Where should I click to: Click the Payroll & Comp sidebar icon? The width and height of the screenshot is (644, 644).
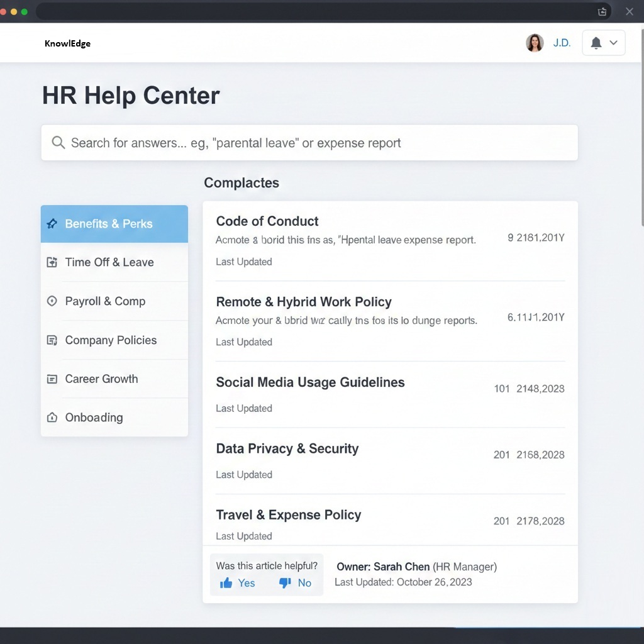tap(52, 301)
